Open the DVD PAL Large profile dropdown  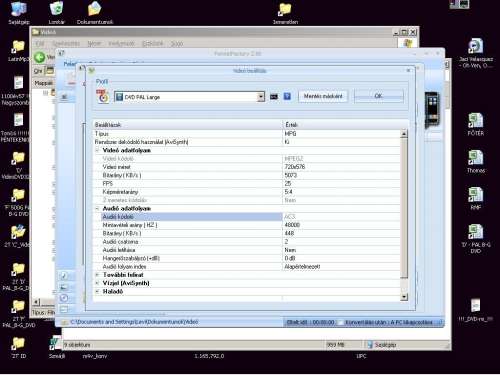tap(189, 97)
